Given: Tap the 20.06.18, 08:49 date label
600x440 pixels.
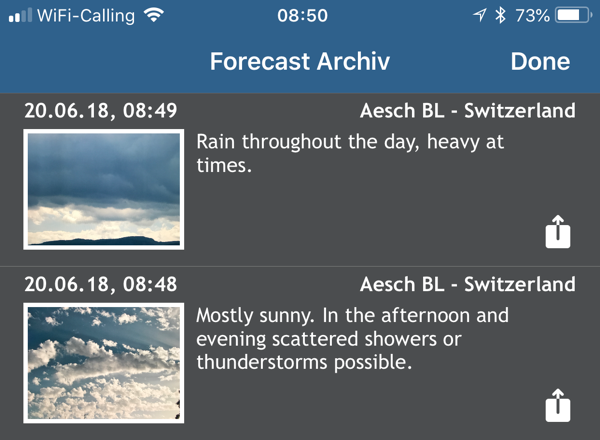Looking at the screenshot, I should [x=101, y=111].
